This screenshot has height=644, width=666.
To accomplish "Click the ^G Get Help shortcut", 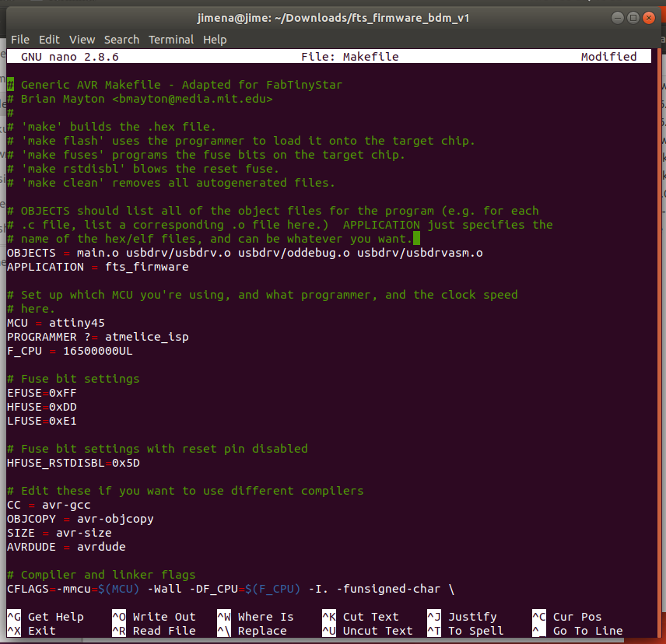I will coord(45,617).
